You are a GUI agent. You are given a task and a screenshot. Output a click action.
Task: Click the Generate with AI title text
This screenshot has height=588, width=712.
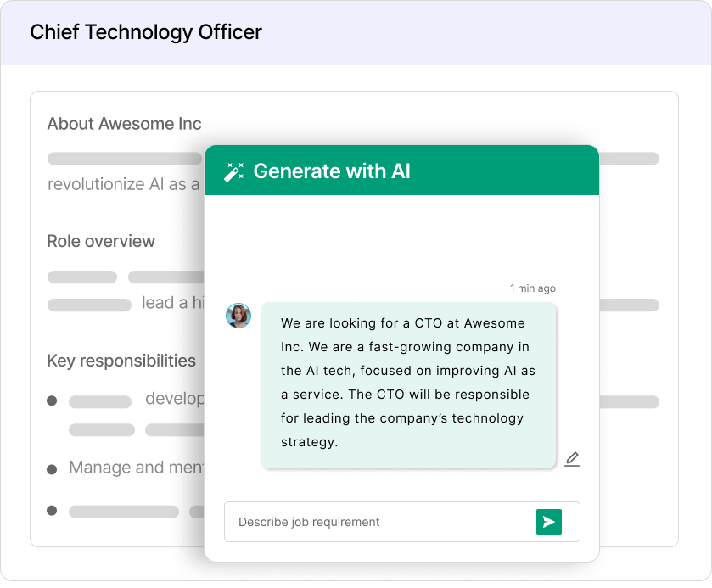point(332,171)
